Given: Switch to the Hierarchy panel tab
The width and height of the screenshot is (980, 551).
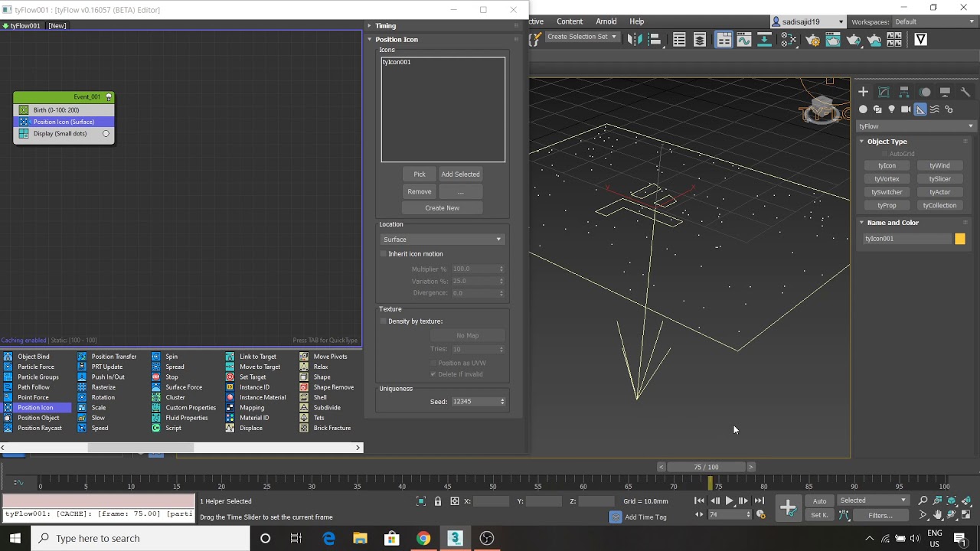Looking at the screenshot, I should pyautogui.click(x=904, y=92).
